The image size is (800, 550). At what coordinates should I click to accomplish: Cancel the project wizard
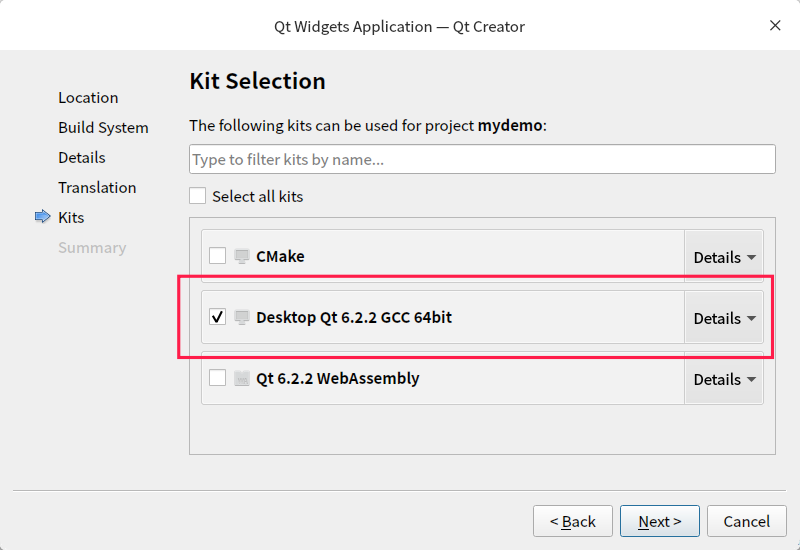coord(746,521)
